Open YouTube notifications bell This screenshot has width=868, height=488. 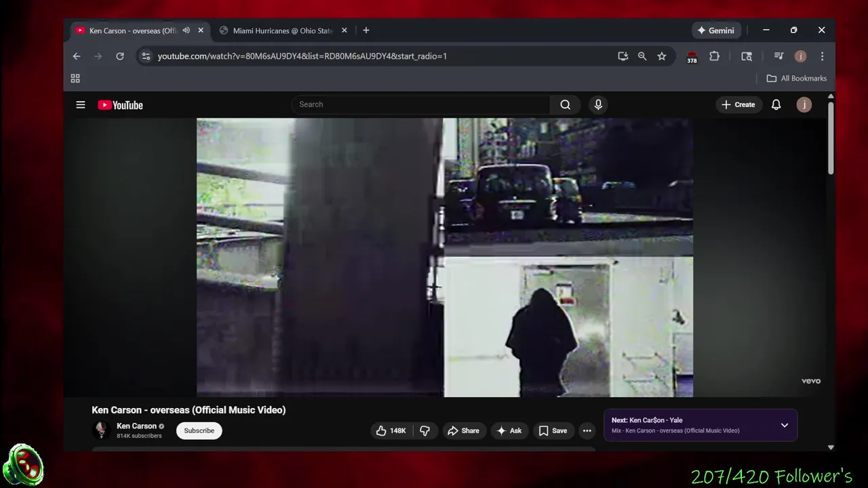pyautogui.click(x=776, y=104)
